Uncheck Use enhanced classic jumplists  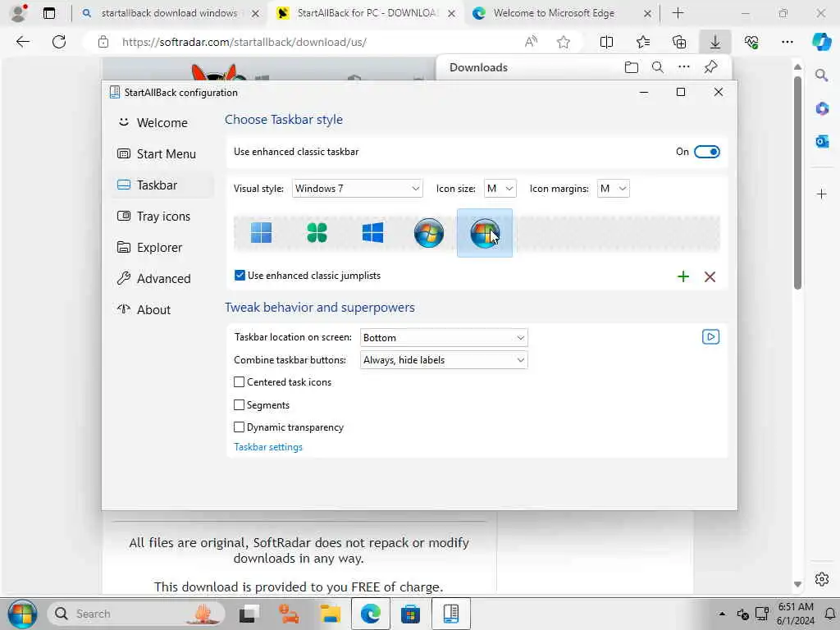tap(240, 276)
